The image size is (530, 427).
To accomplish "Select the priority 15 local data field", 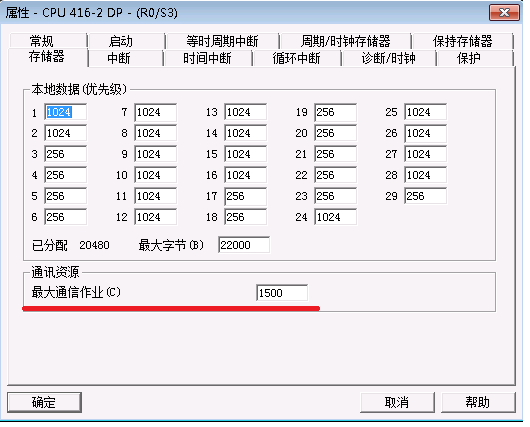I will [x=245, y=154].
